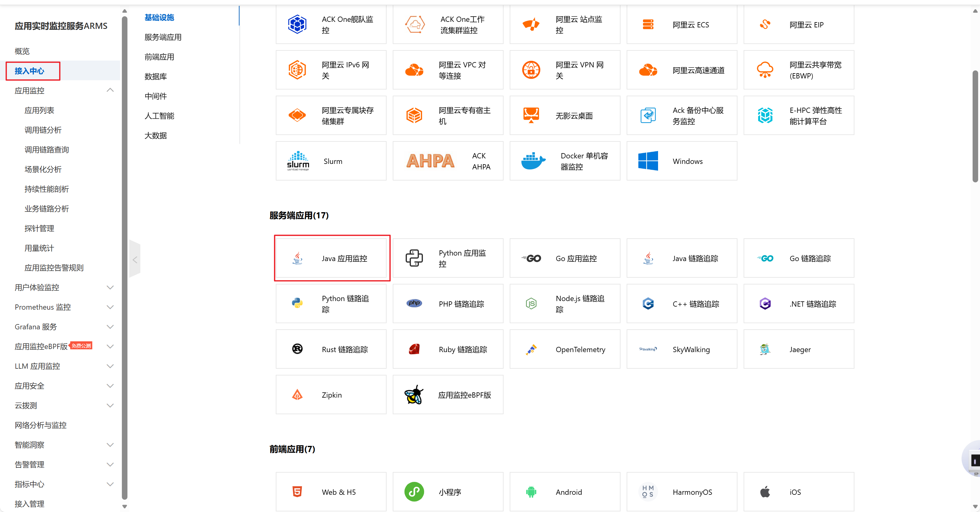980x512 pixels.
Task: Click the Web & H5 HTML5 icon
Action: [297, 491]
